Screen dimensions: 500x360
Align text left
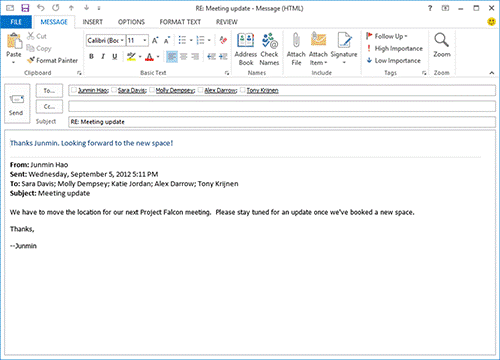tap(172, 57)
